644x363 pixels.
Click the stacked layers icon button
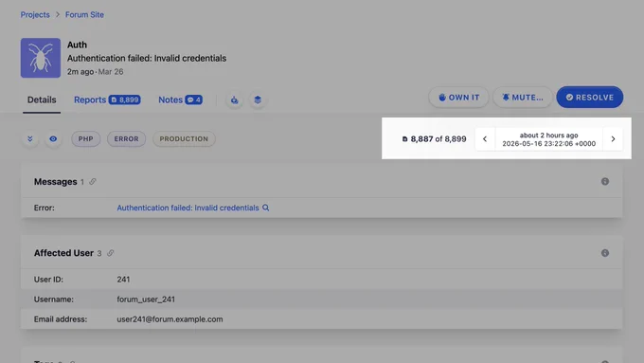click(x=258, y=100)
